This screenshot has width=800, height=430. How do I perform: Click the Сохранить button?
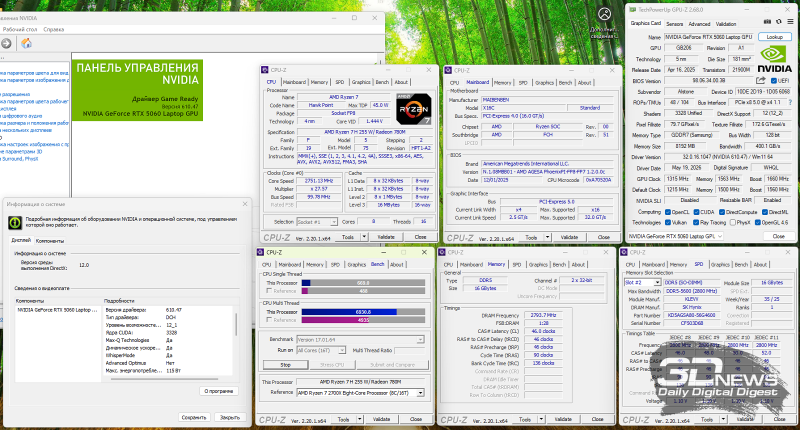(x=194, y=417)
